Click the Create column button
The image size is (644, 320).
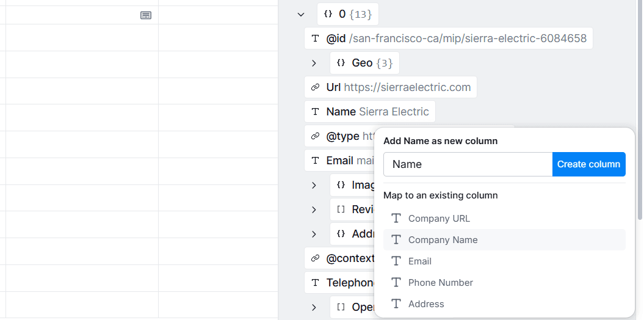pos(588,164)
